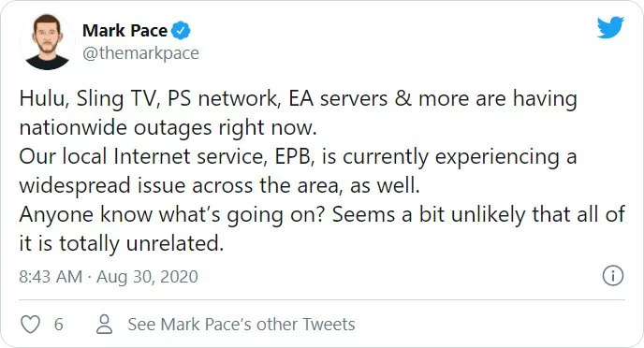644x348 pixels.
Task: Click the Aug 30, 2020 date
Action: [148, 277]
